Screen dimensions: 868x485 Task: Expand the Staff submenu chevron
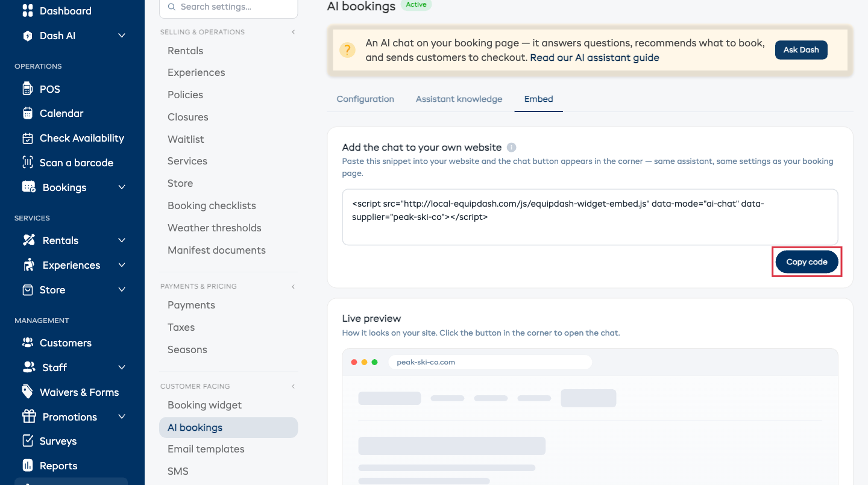[x=122, y=368]
